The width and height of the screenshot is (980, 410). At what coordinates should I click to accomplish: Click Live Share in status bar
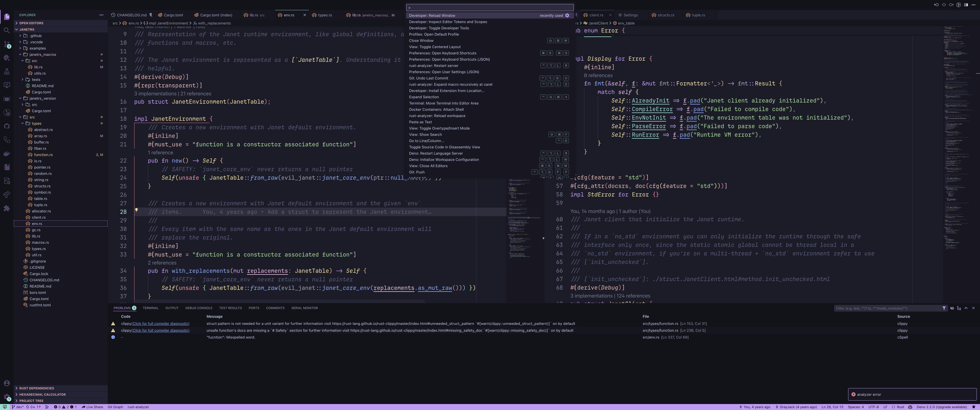point(92,407)
